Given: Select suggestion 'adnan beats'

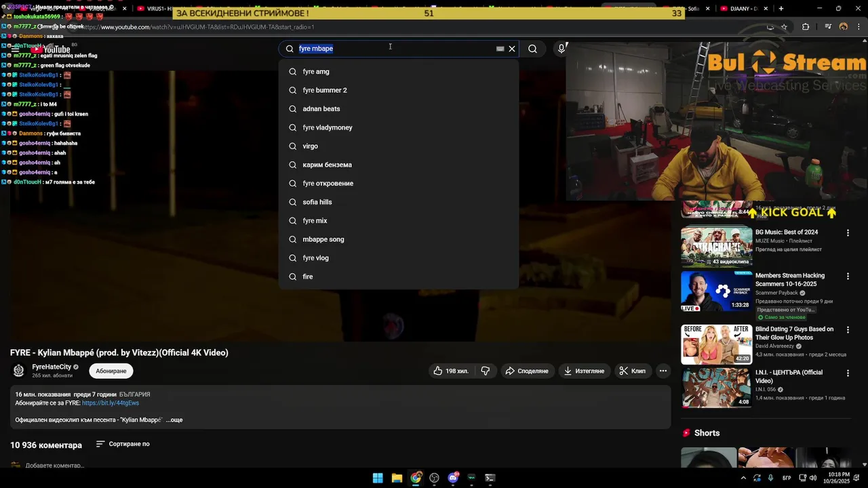Looking at the screenshot, I should click(399, 108).
